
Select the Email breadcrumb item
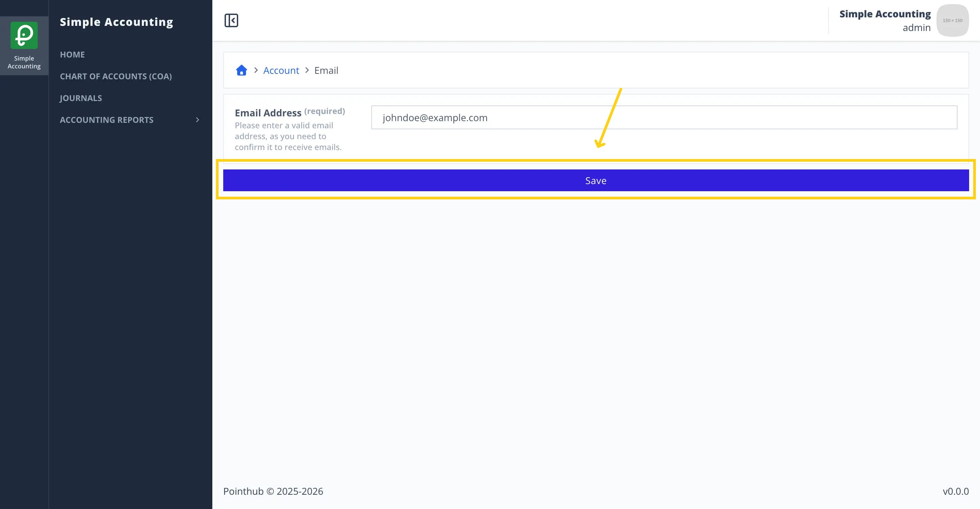[x=326, y=70]
